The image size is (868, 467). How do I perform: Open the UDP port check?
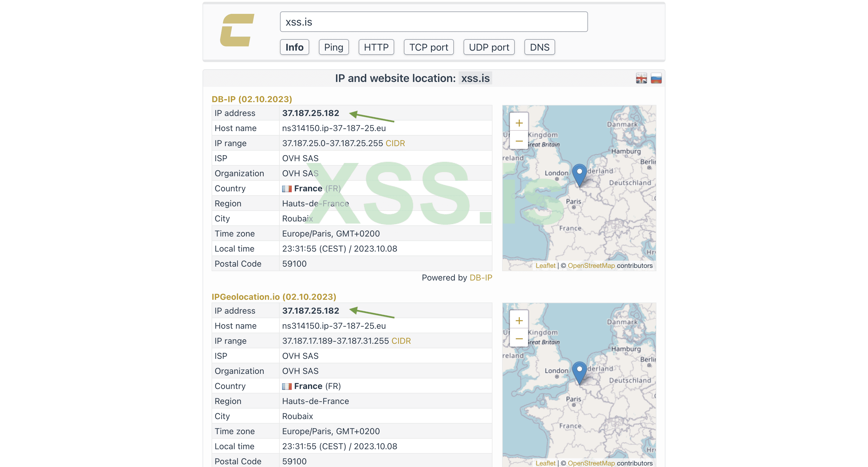coord(489,47)
